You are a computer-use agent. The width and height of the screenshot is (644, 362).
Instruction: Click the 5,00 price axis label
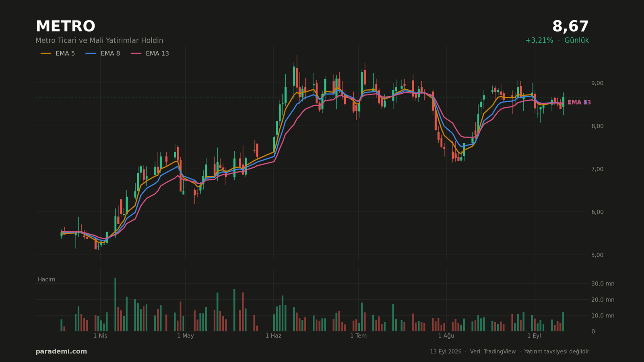[597, 255]
